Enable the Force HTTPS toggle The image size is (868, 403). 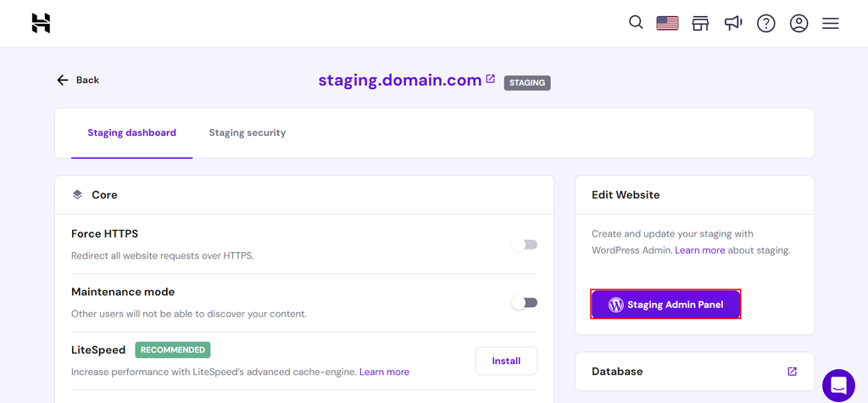pyautogui.click(x=525, y=244)
